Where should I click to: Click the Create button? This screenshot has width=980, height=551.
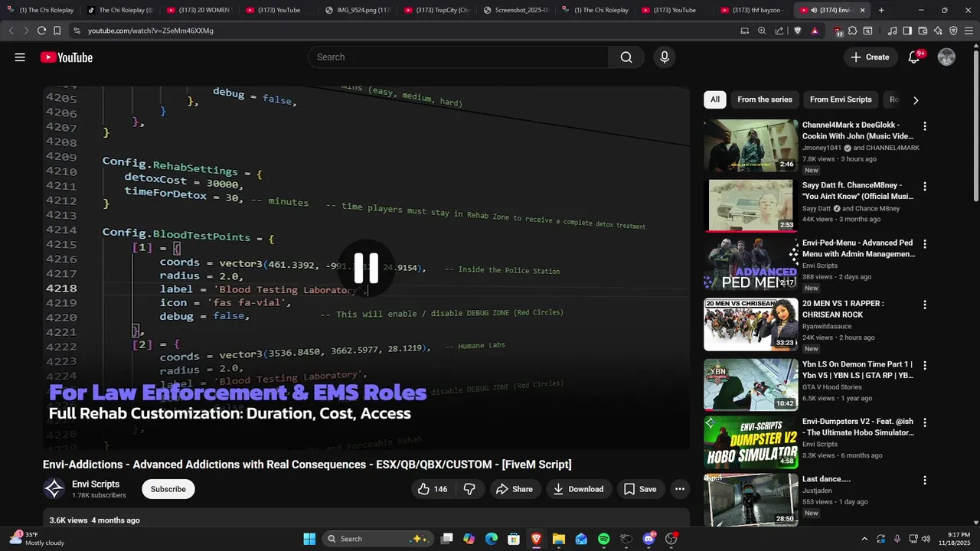(x=871, y=57)
